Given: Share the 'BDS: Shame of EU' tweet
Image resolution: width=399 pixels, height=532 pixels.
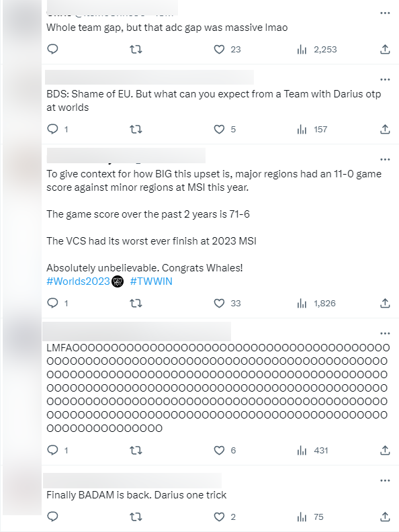Looking at the screenshot, I should 385,129.
